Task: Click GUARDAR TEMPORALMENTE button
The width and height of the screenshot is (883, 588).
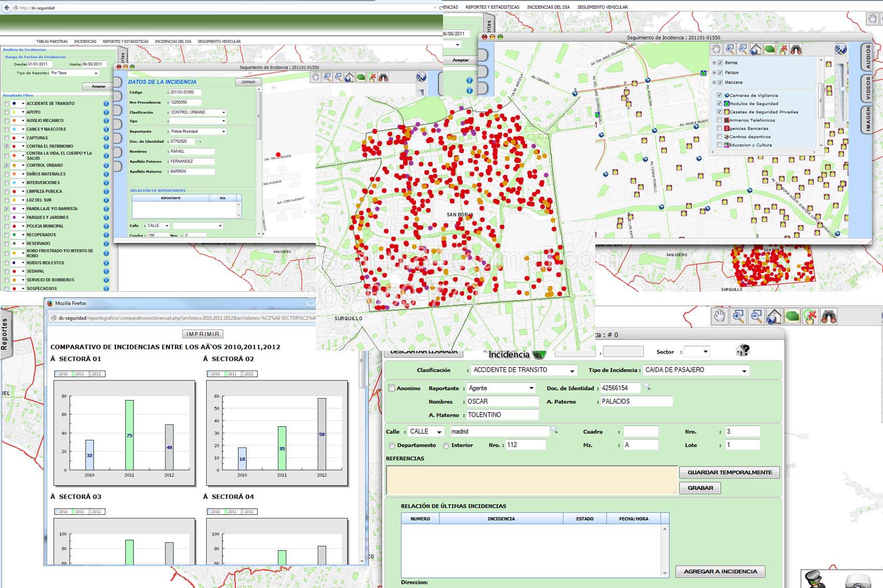Action: click(x=730, y=472)
